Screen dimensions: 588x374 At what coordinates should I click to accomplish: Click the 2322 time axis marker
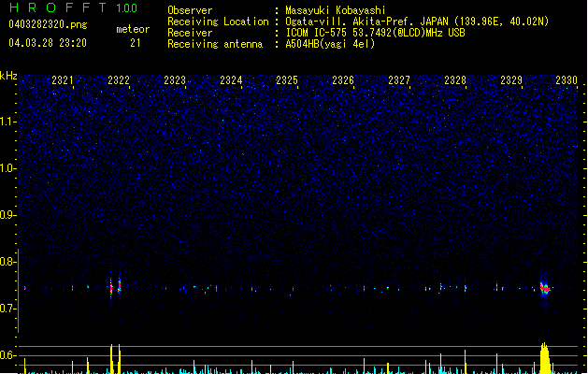(x=119, y=80)
